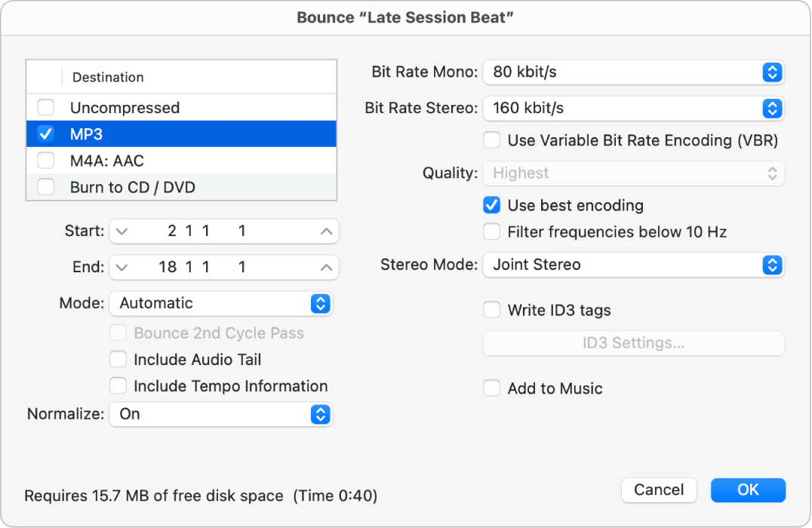Enable the M4A: AAC destination
Viewport: 812px width, 528px height.
[x=45, y=160]
